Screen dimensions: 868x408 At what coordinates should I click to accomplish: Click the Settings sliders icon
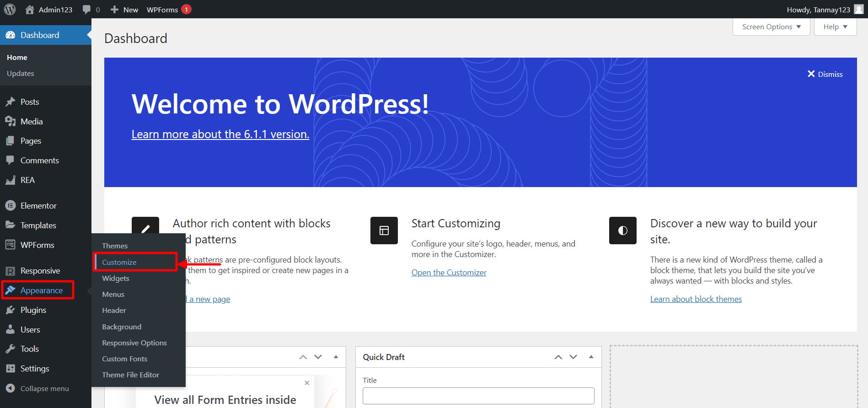tap(11, 369)
